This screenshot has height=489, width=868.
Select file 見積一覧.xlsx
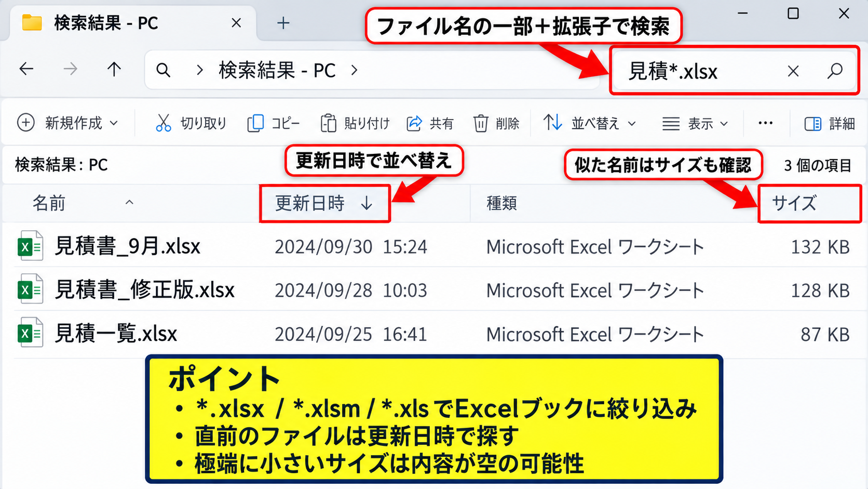tap(116, 334)
